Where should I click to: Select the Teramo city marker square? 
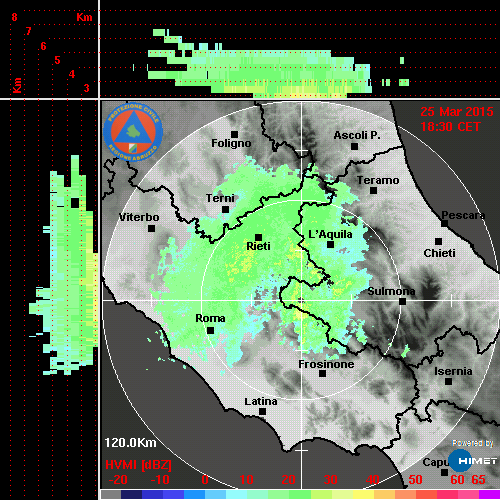pos(373,191)
